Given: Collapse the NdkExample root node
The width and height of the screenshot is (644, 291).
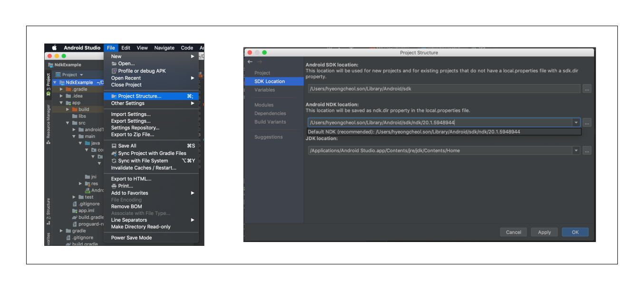Looking at the screenshot, I should (x=55, y=82).
